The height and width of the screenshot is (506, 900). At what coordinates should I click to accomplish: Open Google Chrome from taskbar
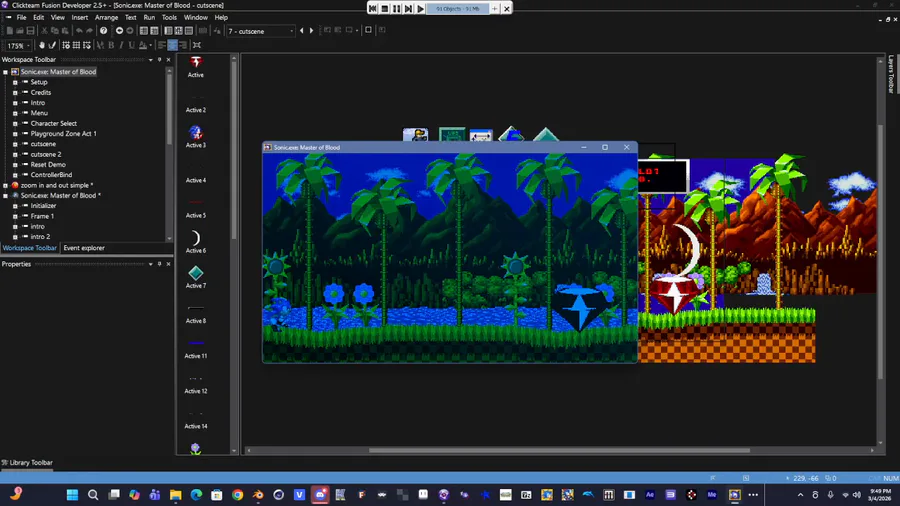tap(237, 495)
